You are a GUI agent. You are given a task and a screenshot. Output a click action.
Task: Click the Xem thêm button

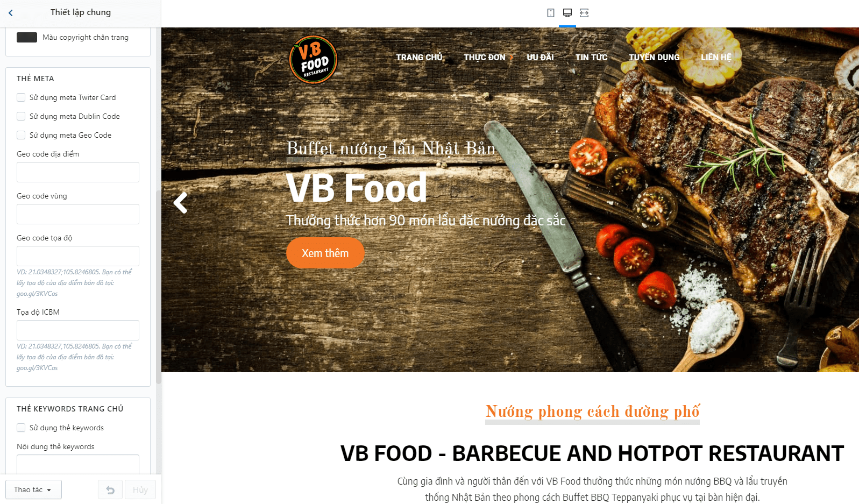325,253
